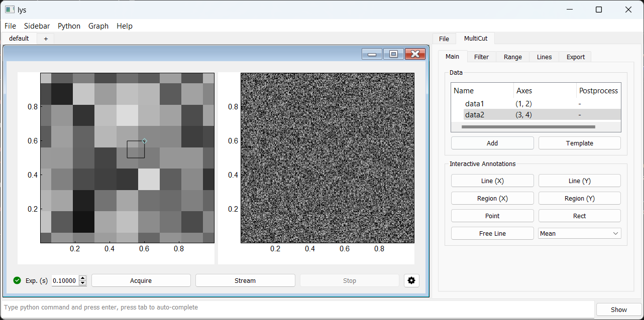This screenshot has height=320, width=644.
Task: Open the gear settings icon
Action: (x=411, y=280)
